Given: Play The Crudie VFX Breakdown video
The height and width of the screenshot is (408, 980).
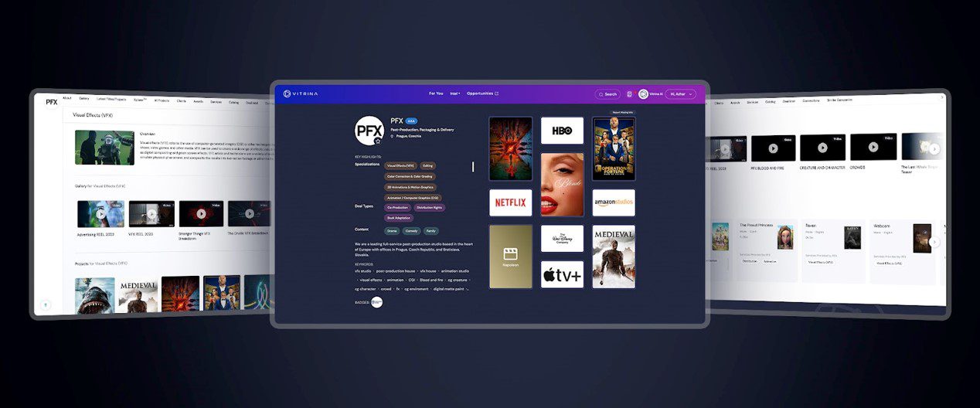Looking at the screenshot, I should [x=249, y=214].
